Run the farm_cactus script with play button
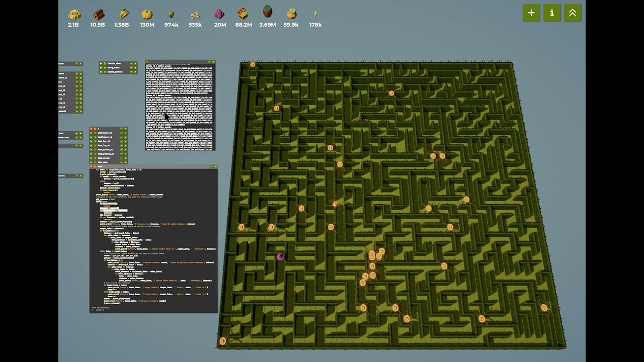Screen dimensions: 644x362 91,158
